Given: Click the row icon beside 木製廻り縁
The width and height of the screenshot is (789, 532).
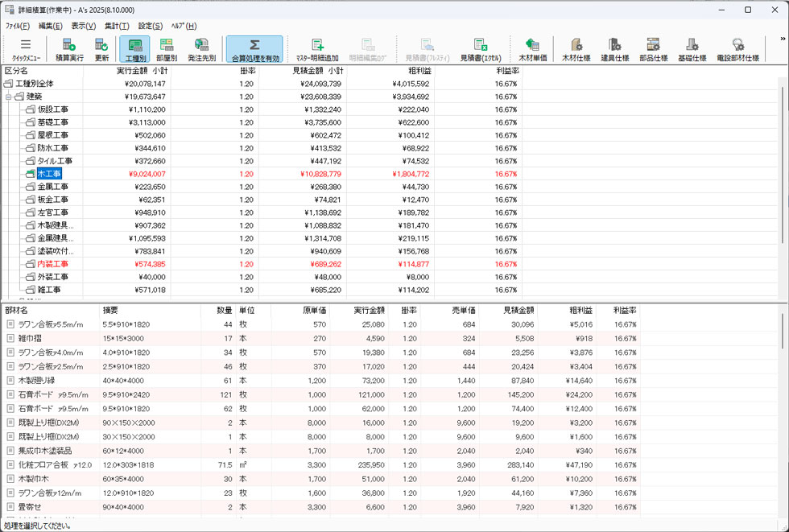Looking at the screenshot, I should [x=10, y=381].
